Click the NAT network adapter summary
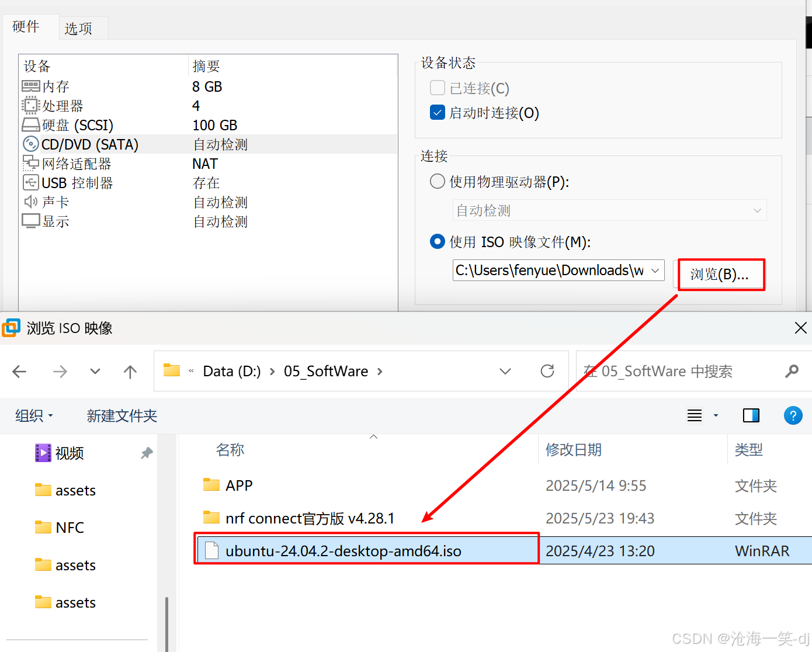The height and width of the screenshot is (652, 812). coord(205,164)
